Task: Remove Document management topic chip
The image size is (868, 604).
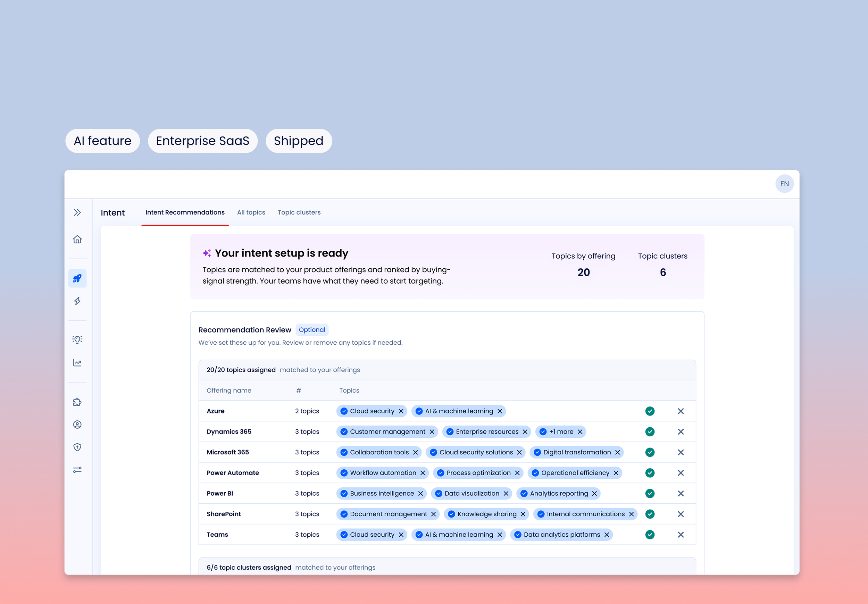Action: coord(433,514)
